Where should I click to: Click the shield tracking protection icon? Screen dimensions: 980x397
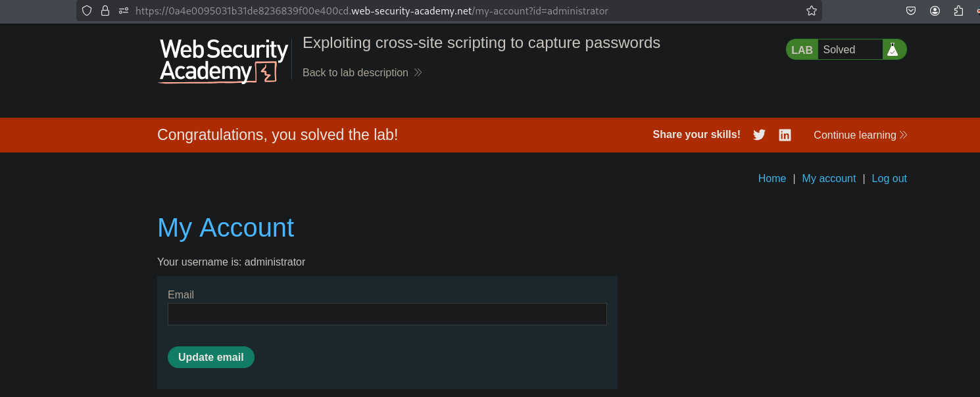(x=87, y=11)
